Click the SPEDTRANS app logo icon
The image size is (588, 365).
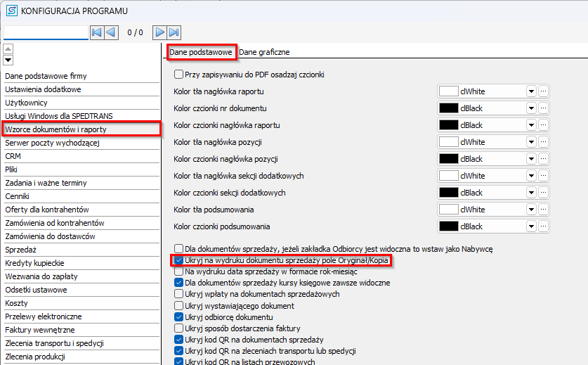pos(12,11)
